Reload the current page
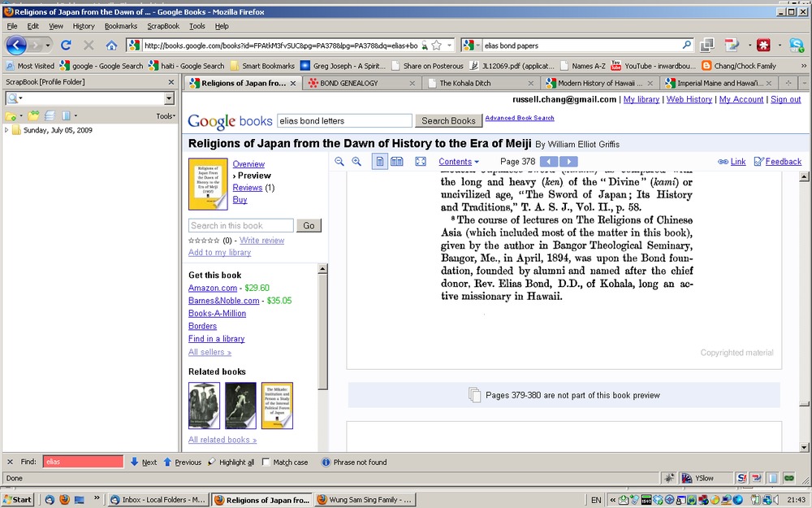Image resolution: width=812 pixels, height=508 pixels. coord(66,46)
